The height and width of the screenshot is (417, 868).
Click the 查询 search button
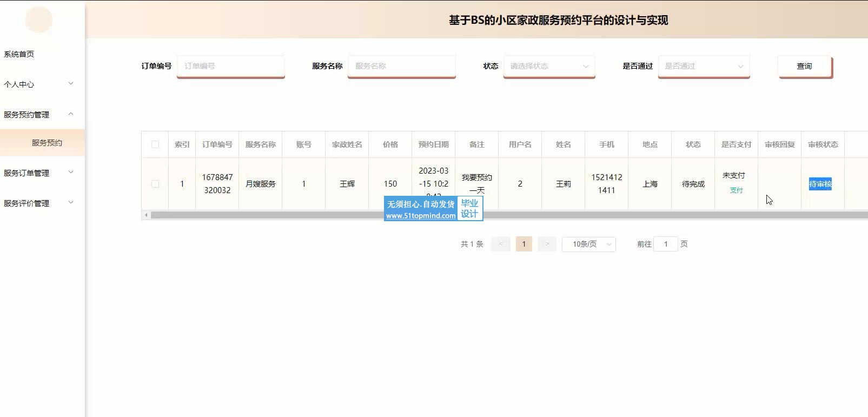(x=804, y=66)
